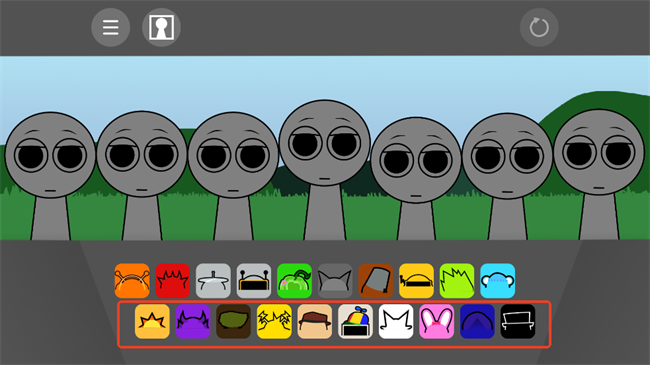Select the green melon character icon
650x365 pixels.
pos(295,281)
